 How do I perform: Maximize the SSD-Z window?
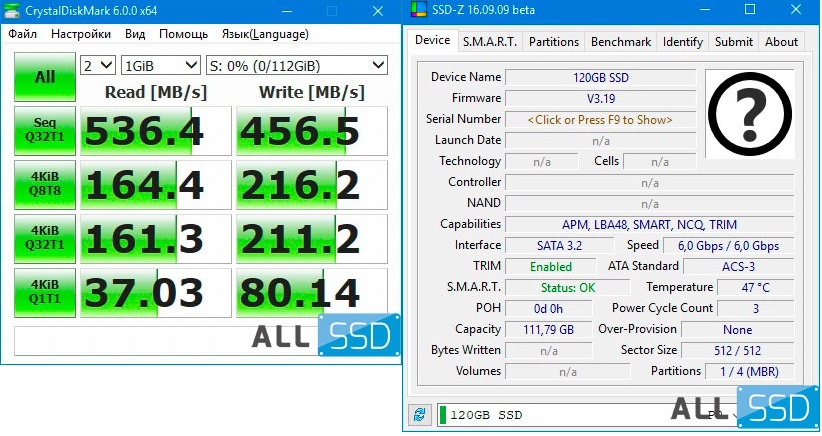(750, 10)
